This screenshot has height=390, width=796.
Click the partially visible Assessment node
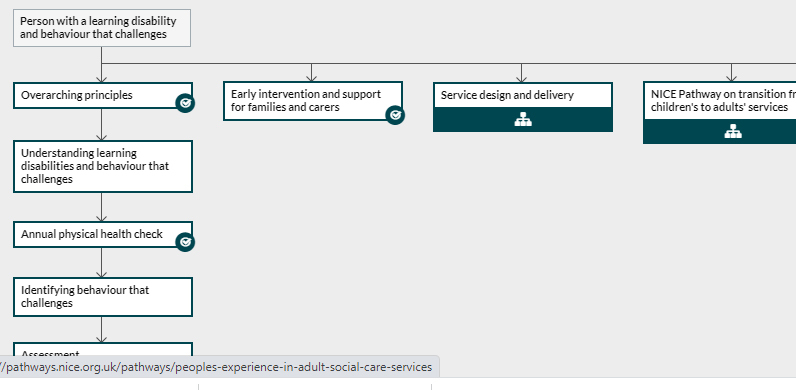pyautogui.click(x=103, y=349)
